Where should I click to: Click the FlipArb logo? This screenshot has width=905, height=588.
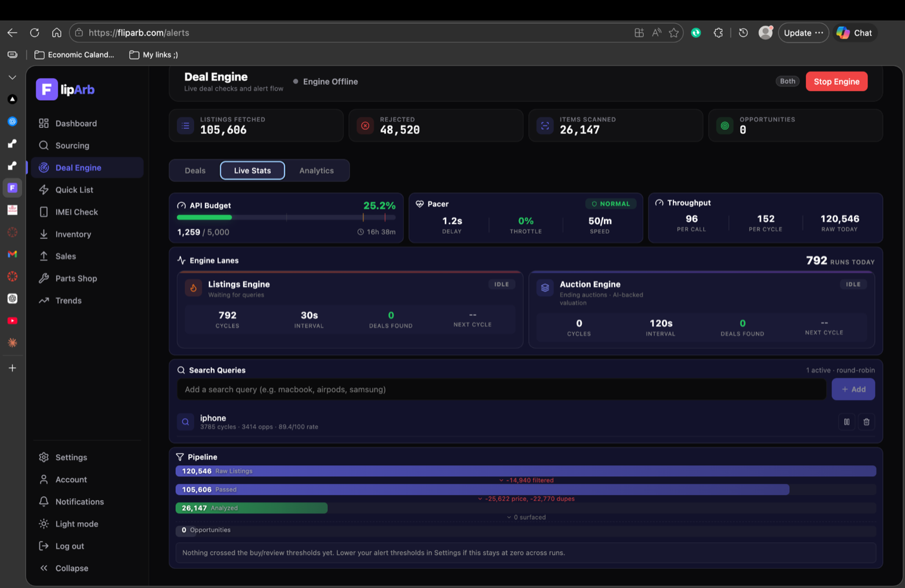tap(65, 89)
